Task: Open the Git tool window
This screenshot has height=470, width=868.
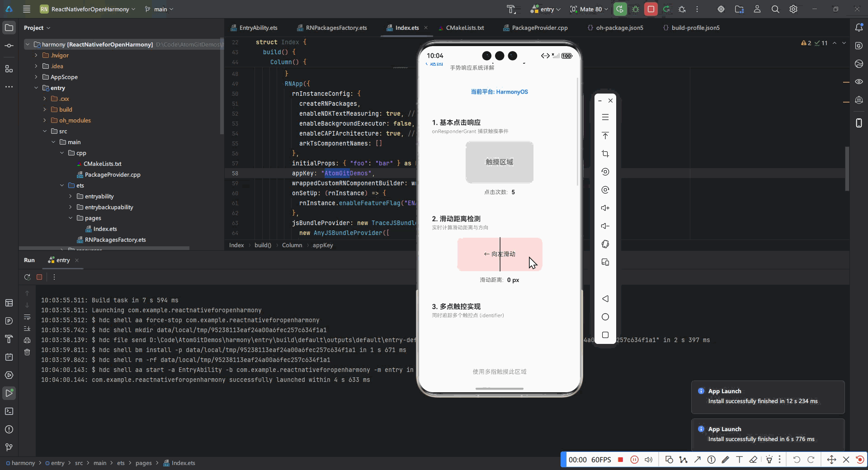Action: click(x=9, y=447)
